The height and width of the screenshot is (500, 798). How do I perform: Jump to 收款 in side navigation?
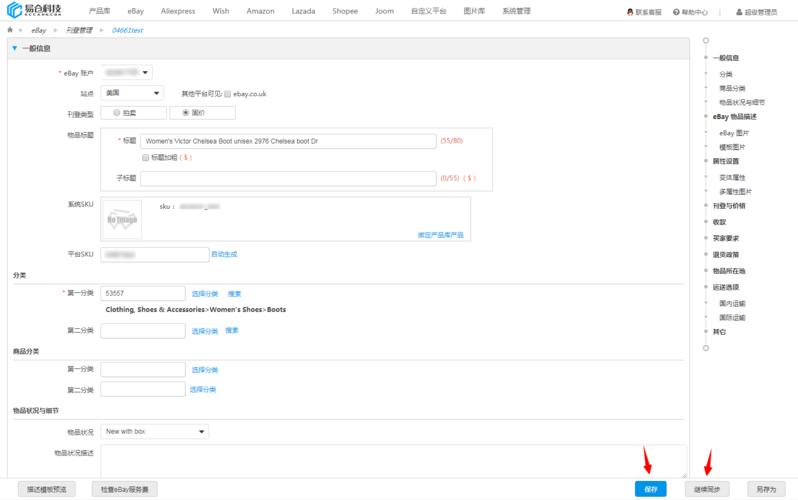[x=719, y=222]
